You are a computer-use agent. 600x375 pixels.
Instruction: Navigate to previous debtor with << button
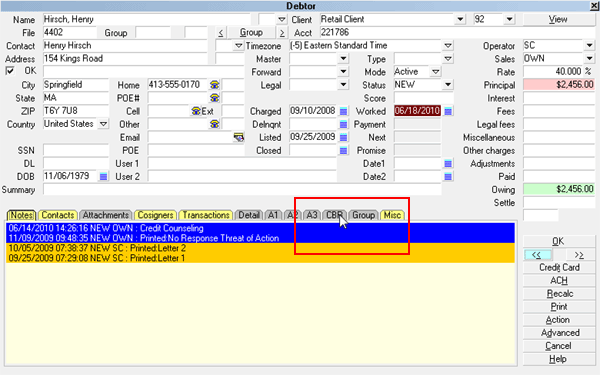coord(538,254)
